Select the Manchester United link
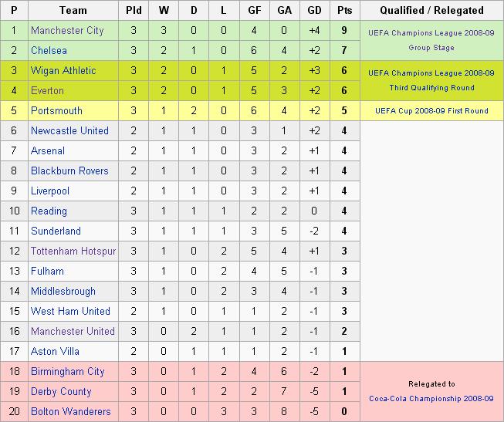The width and height of the screenshot is (504, 422). [73, 331]
